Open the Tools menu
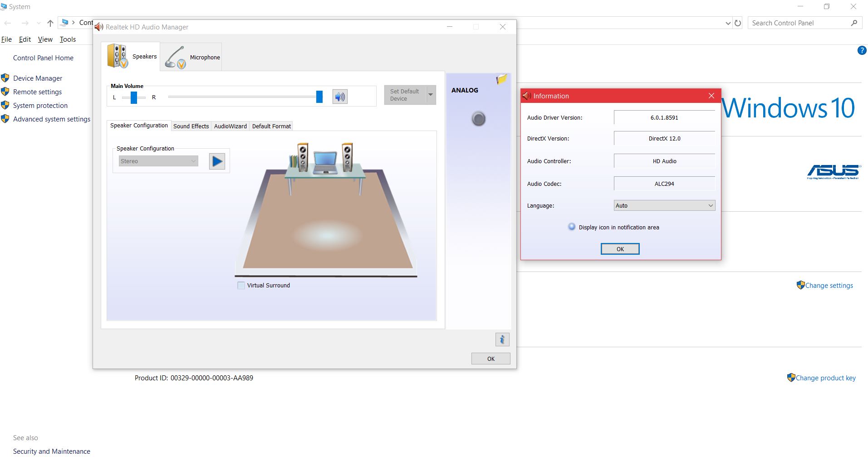 [x=68, y=39]
